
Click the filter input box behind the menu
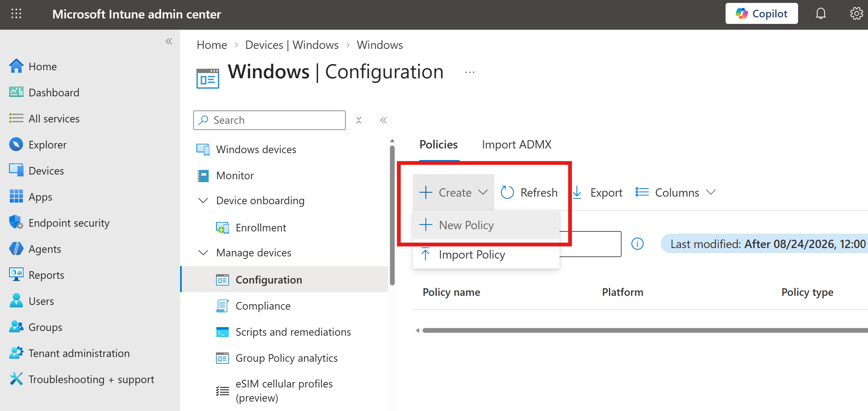tap(590, 244)
